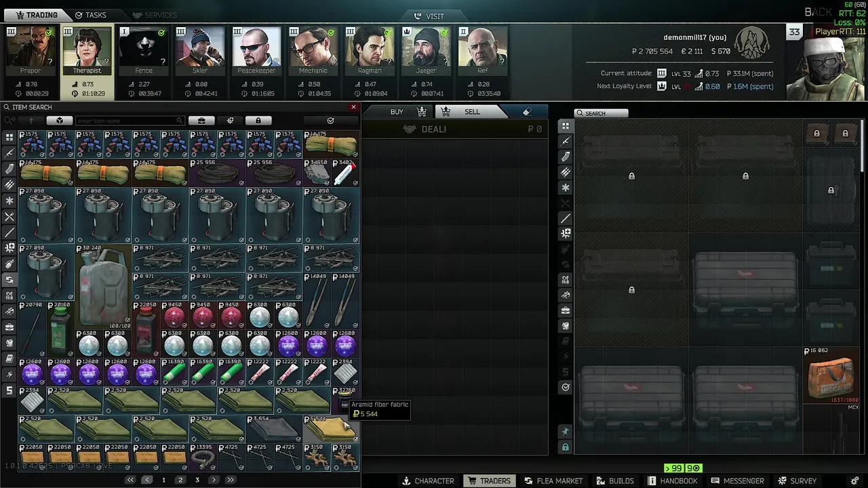868x488 pixels.
Task: Toggle stash checkmark filter icon
Action: (566, 387)
